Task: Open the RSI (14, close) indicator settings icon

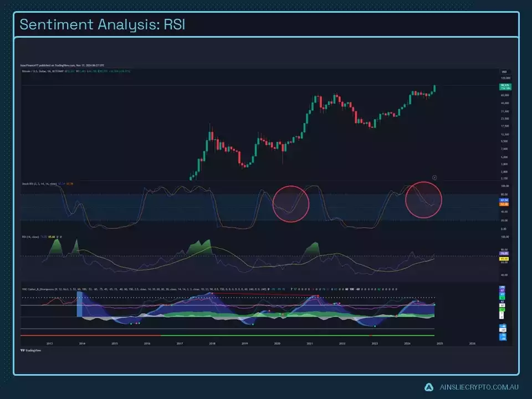Action: [x=61, y=237]
